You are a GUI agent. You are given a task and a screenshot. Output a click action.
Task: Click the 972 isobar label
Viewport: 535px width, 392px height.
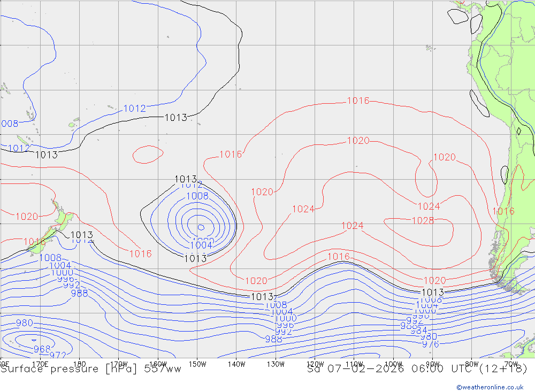coord(58,355)
